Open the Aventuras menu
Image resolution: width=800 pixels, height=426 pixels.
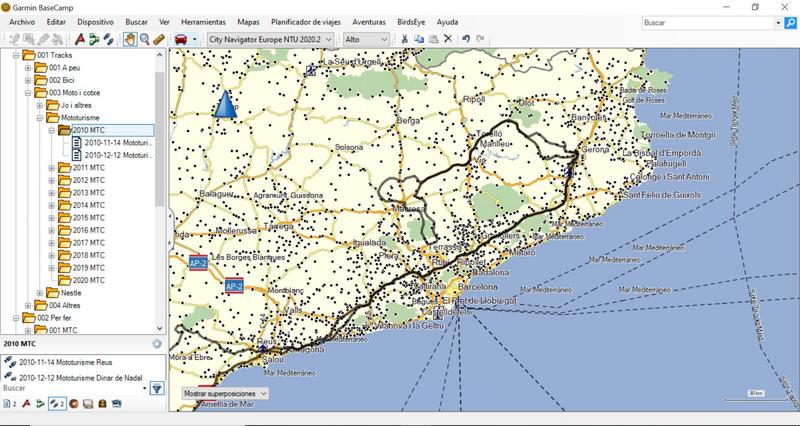[x=369, y=22]
